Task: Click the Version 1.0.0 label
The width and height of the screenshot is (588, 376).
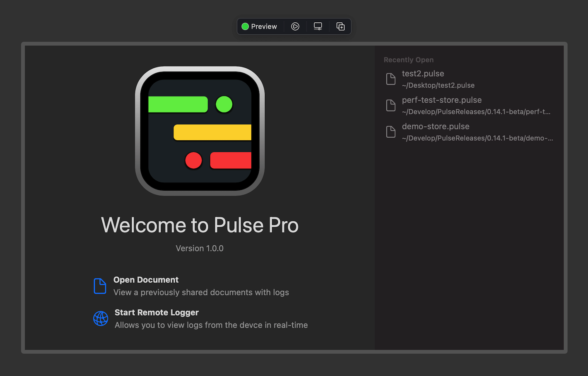Action: [200, 248]
